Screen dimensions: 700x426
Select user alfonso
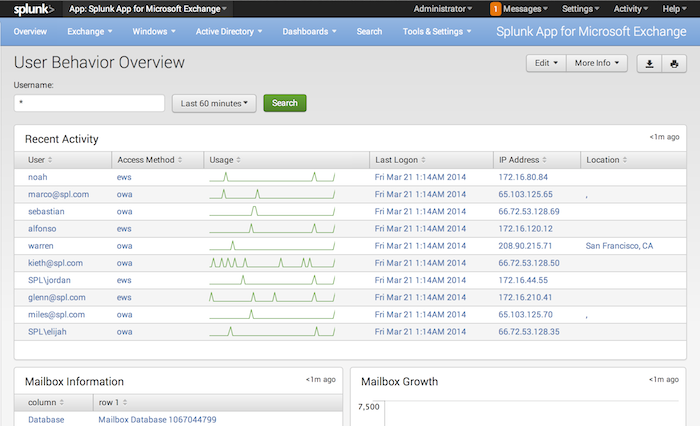click(42, 228)
